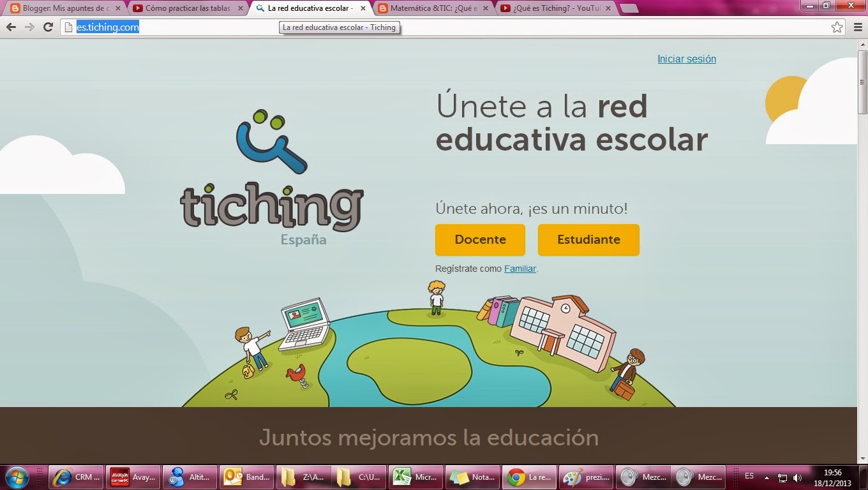Screen dimensions: 868x490
Task: Switch to the Cómo practicar las tablas tab
Action: pos(185,9)
